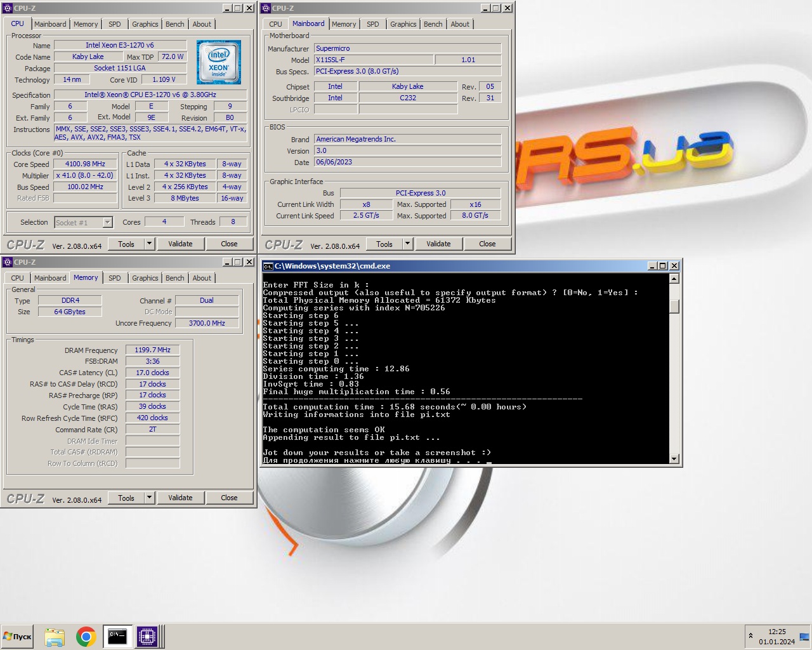Screen dimensions: 812x650
Task: Open SPD tab in the Mainboard window
Action: (373, 24)
